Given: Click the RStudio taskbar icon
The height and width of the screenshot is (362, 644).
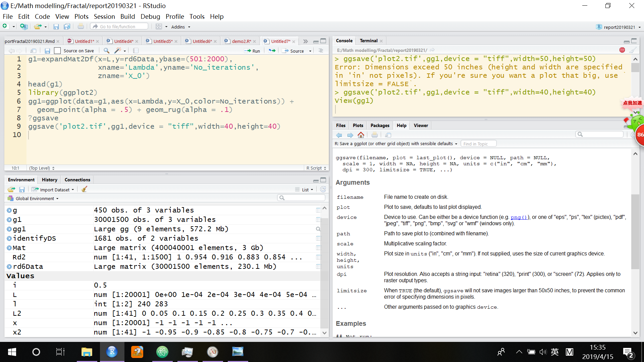Looking at the screenshot, I should point(112,352).
